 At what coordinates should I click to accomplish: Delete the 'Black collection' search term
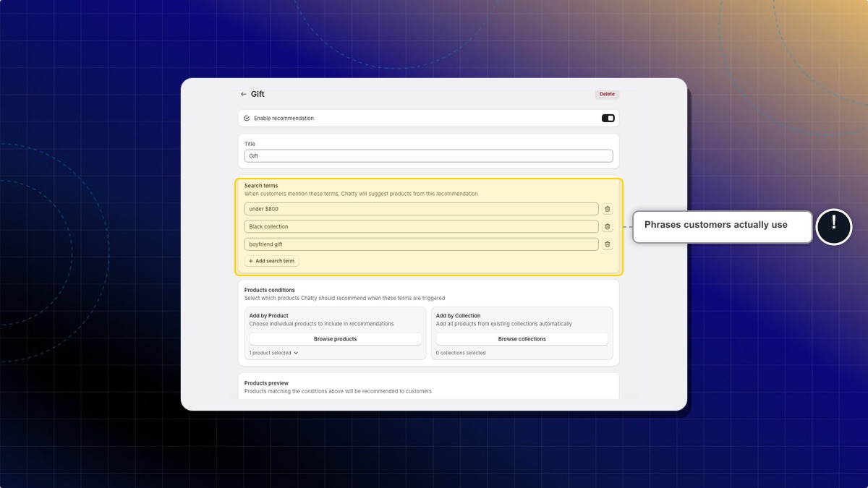coord(608,226)
